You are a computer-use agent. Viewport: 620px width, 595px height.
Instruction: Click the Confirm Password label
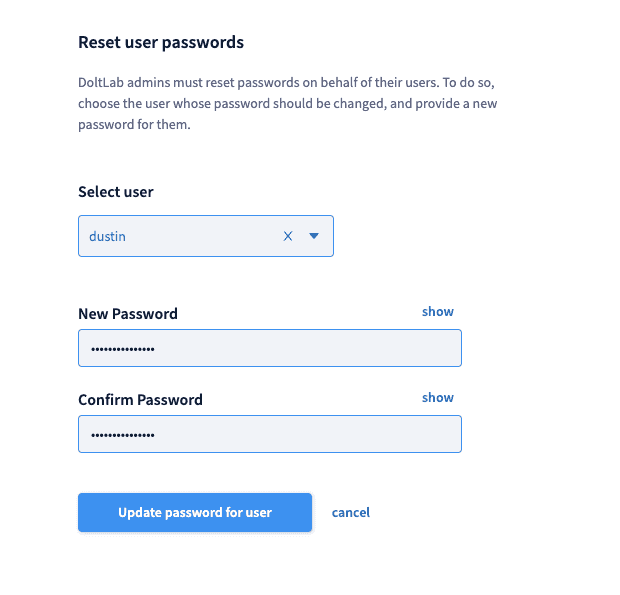pyautogui.click(x=140, y=400)
